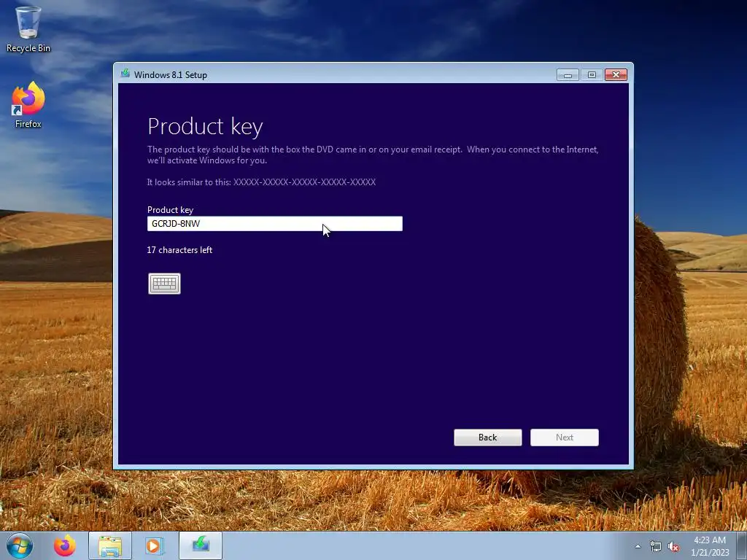Viewport: 747px width, 560px height.
Task: Click the Next button
Action: [x=565, y=437]
